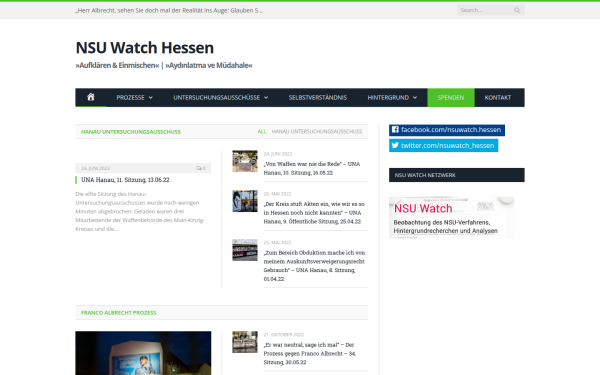
Task: Go to the home page via house icon
Action: tap(91, 97)
